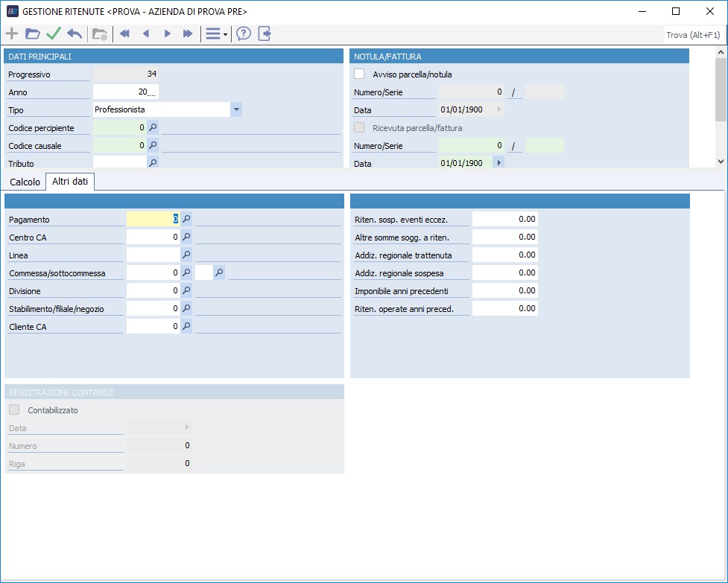The image size is (728, 583).
Task: Open date picker arrow beside the green Data field
Action: (x=498, y=163)
